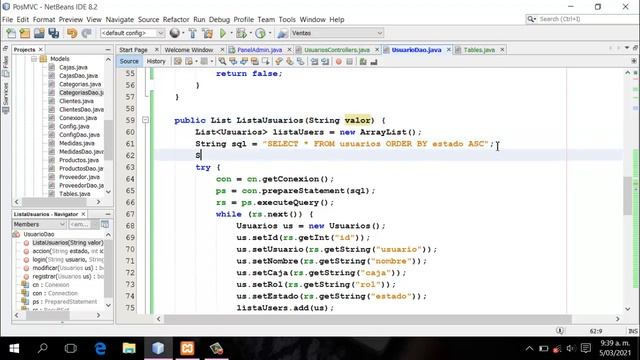
Task: Switch to the PanelAdmin.java tab
Action: click(260, 50)
